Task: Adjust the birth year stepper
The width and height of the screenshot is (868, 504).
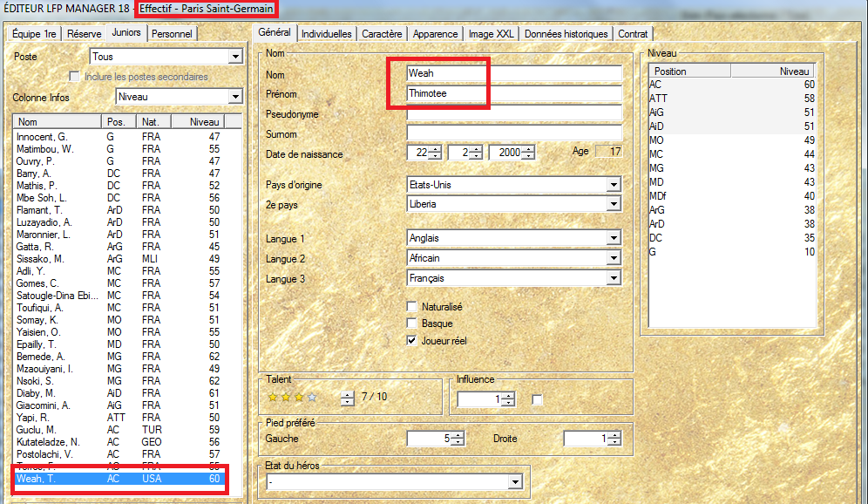Action: pyautogui.click(x=528, y=153)
